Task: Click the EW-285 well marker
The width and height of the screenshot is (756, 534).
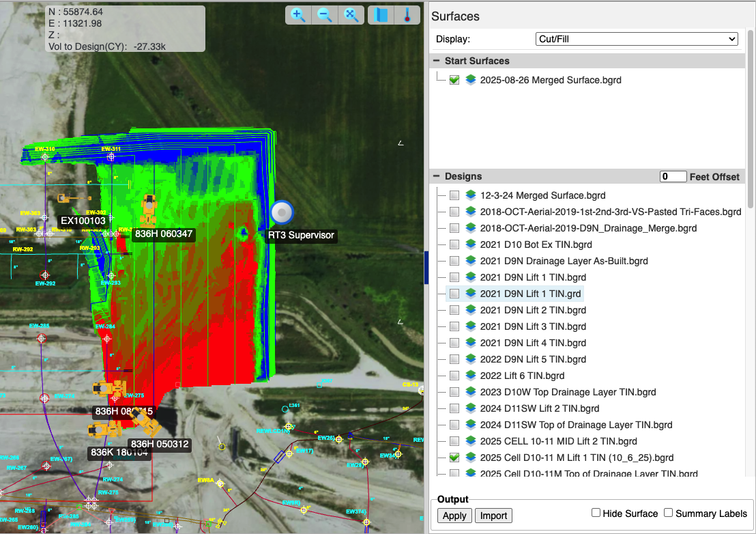Action: (42, 339)
